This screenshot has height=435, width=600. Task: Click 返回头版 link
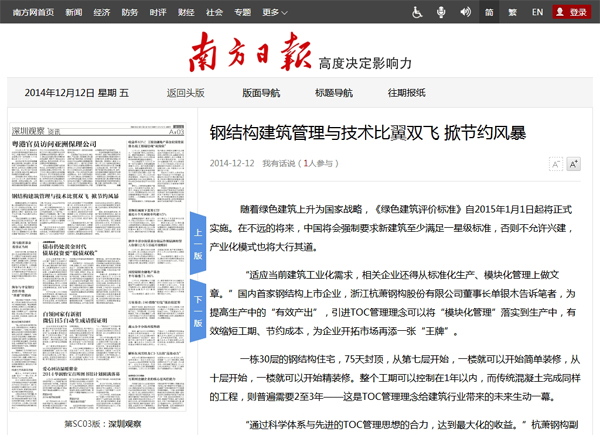[x=185, y=92]
